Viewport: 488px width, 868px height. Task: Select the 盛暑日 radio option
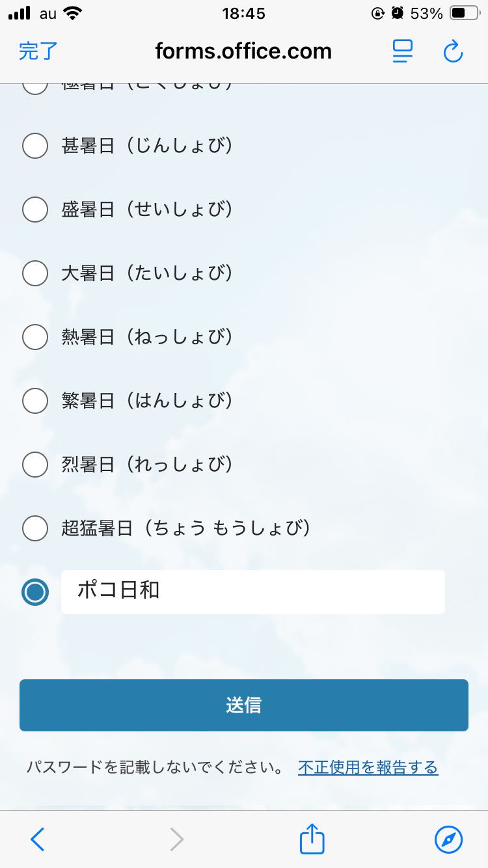pos(35,210)
